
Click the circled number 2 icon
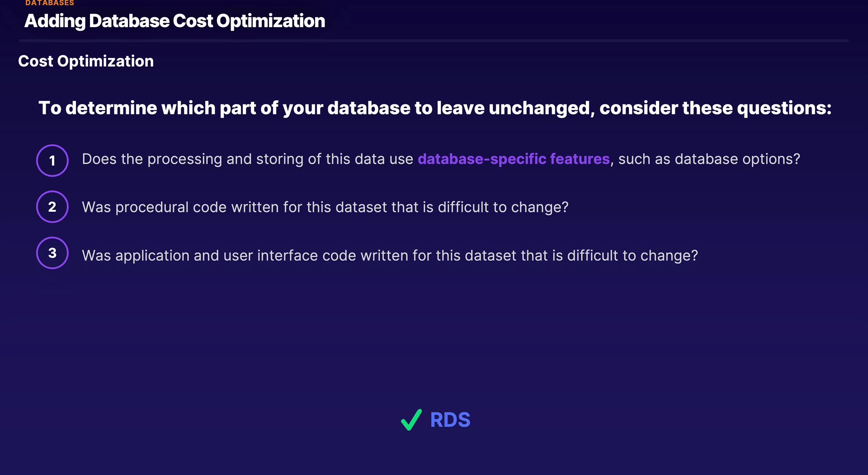[52, 207]
